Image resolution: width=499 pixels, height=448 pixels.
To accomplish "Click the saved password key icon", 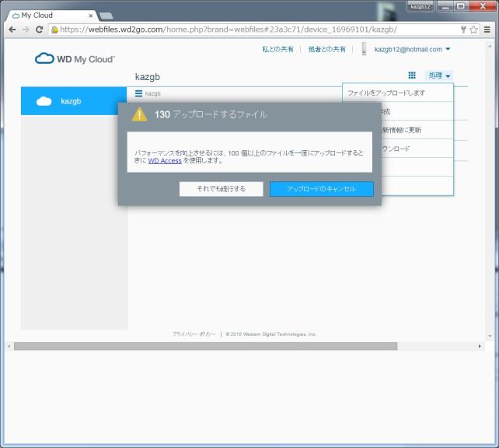I will pos(463,30).
